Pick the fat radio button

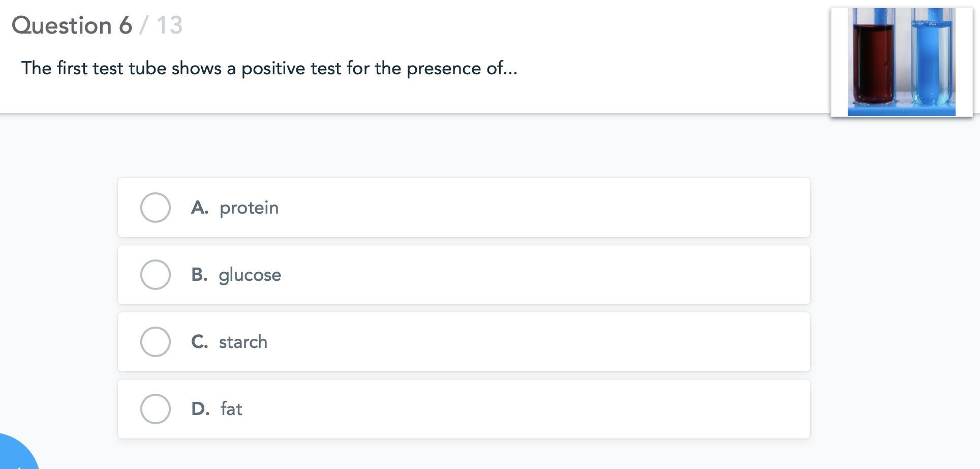point(156,409)
